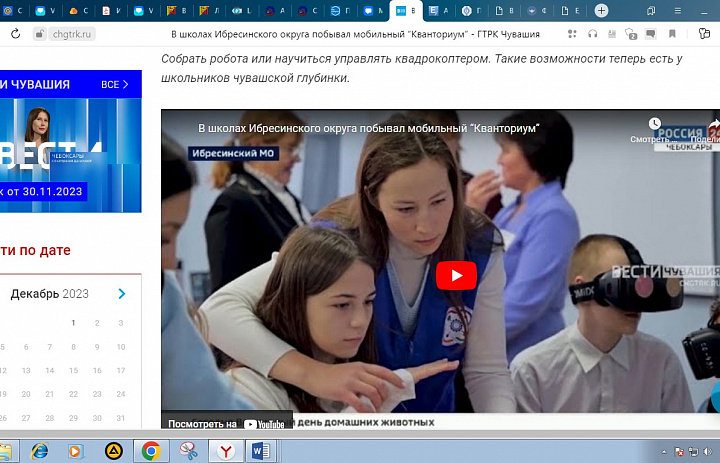Open AIMP player from the taskbar

click(x=113, y=452)
